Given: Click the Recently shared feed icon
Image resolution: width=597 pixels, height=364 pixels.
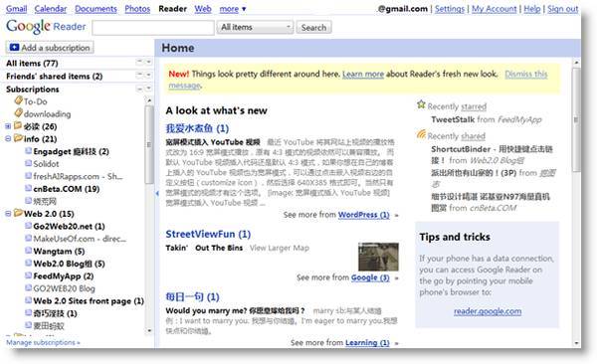Looking at the screenshot, I should click(421, 134).
